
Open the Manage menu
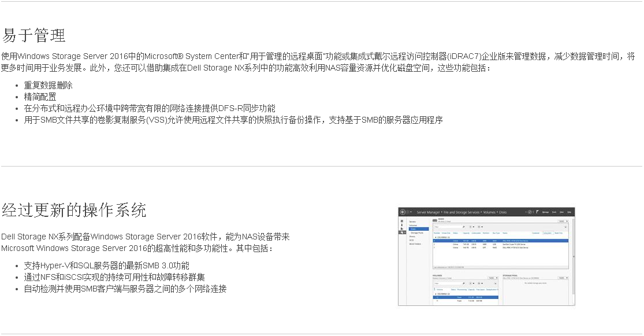(x=545, y=212)
